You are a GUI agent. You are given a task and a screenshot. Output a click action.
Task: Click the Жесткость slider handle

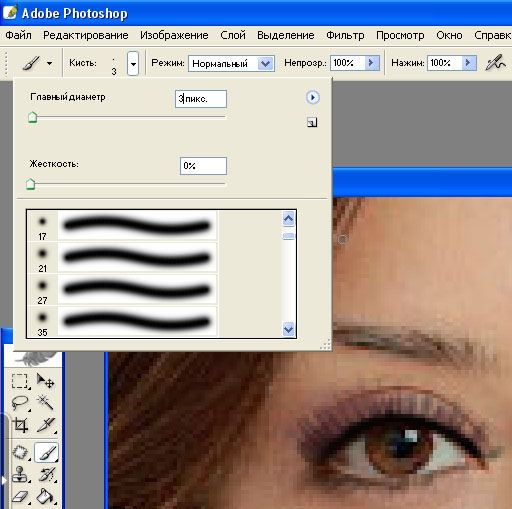pos(31,184)
